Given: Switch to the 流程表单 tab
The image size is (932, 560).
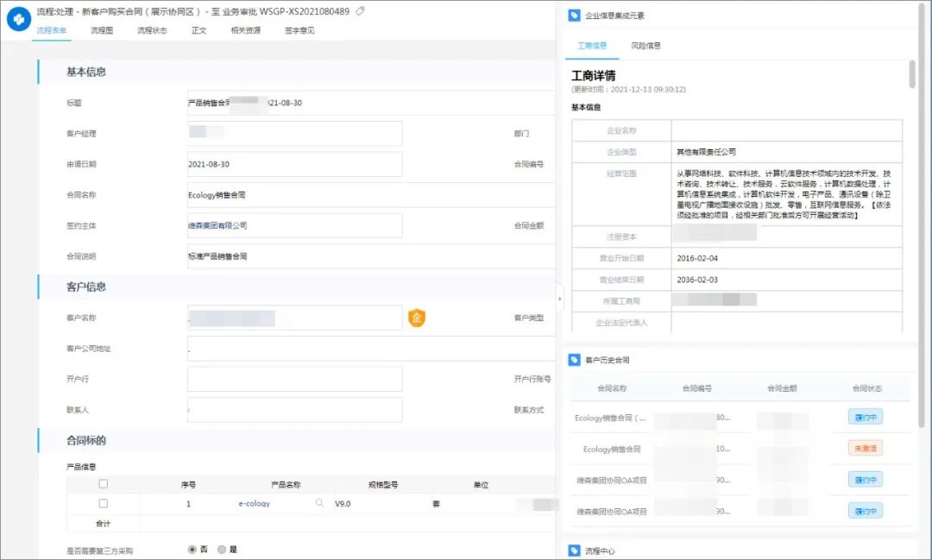Looking at the screenshot, I should tap(52, 30).
